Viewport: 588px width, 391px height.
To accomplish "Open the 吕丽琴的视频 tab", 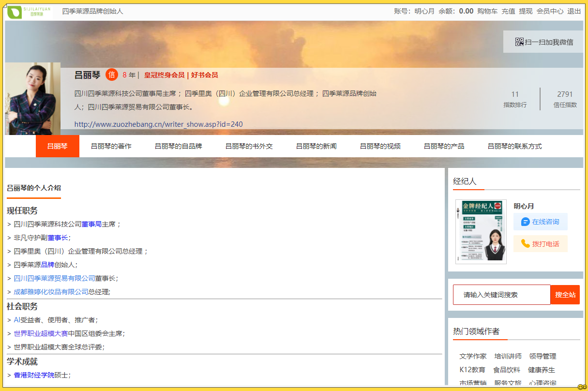I will click(380, 146).
